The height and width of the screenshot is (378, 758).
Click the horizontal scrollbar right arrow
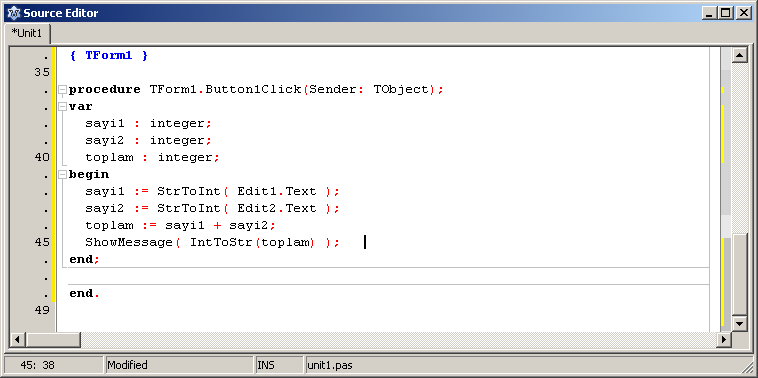click(x=724, y=339)
